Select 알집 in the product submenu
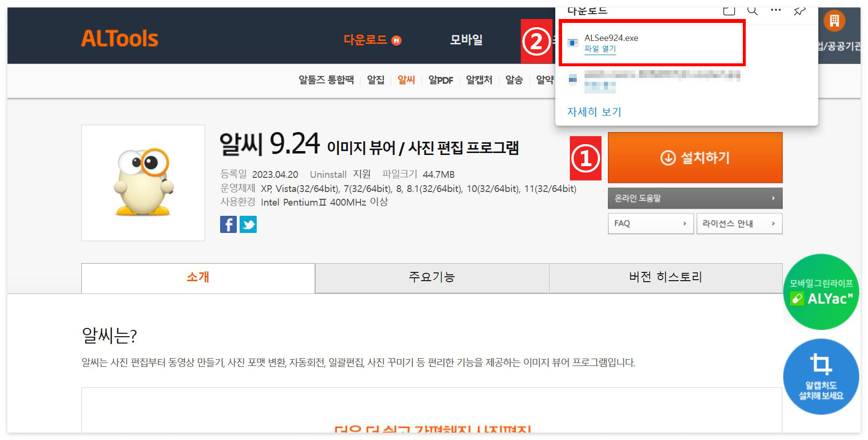This screenshot has height=440, width=868. [376, 80]
